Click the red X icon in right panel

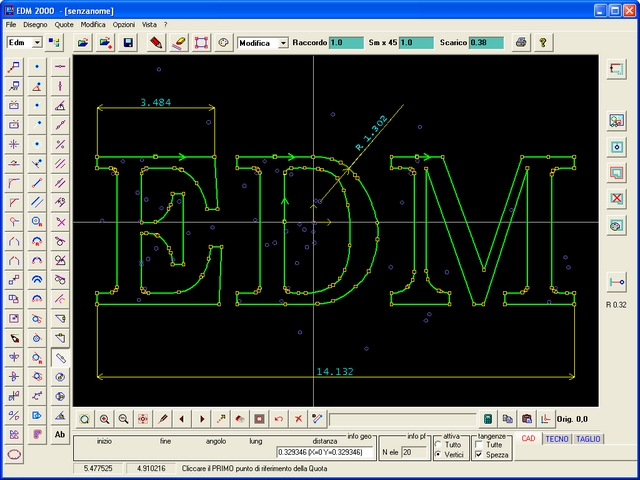616,199
